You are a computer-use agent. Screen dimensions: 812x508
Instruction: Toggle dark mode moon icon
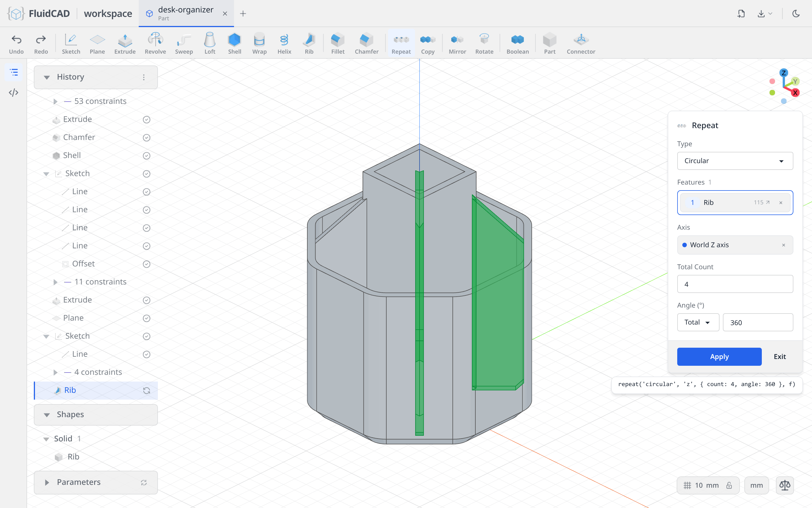(796, 14)
